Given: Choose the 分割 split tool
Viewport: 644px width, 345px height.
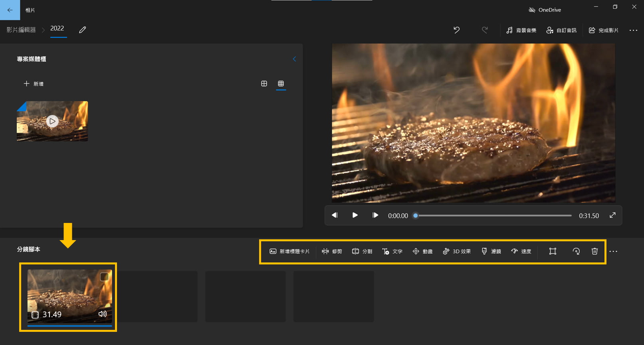Looking at the screenshot, I should pos(362,251).
